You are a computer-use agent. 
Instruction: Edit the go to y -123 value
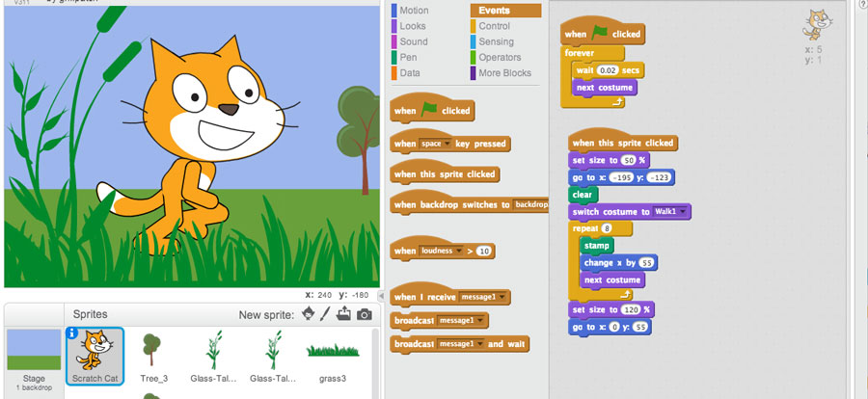tap(659, 177)
